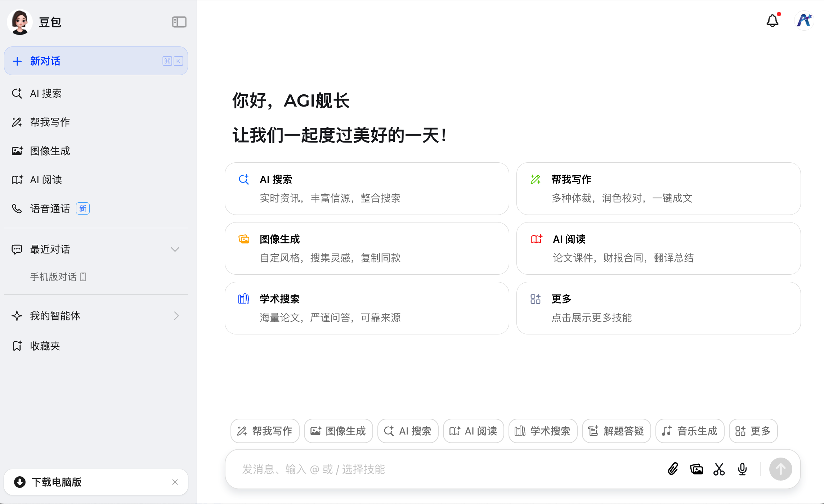Open 语音通话 from the sidebar
Screen dimensions: 824x504
click(51, 209)
